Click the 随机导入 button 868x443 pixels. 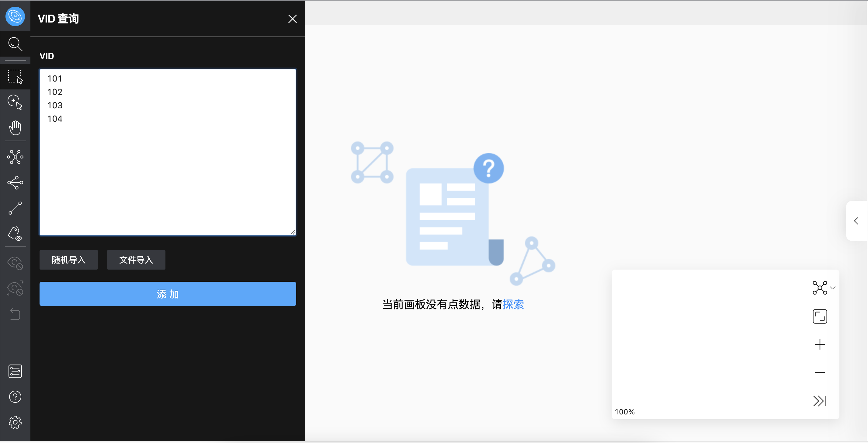pos(69,260)
